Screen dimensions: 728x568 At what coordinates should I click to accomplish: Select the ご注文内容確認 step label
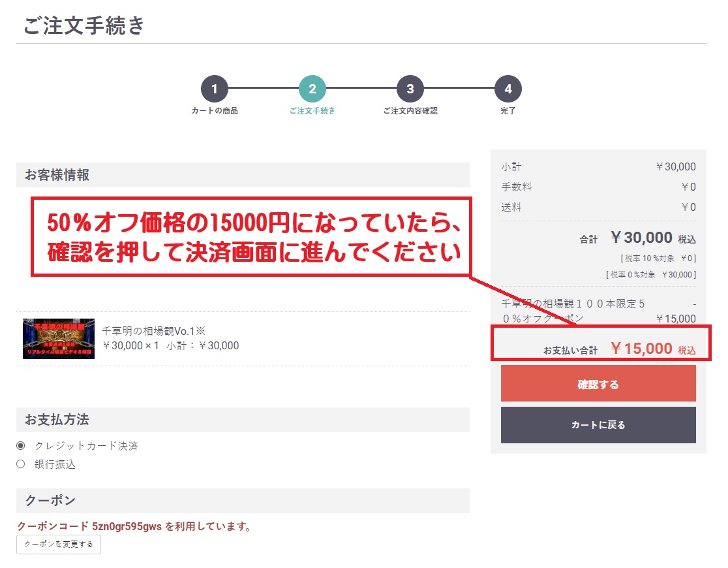click(410, 111)
